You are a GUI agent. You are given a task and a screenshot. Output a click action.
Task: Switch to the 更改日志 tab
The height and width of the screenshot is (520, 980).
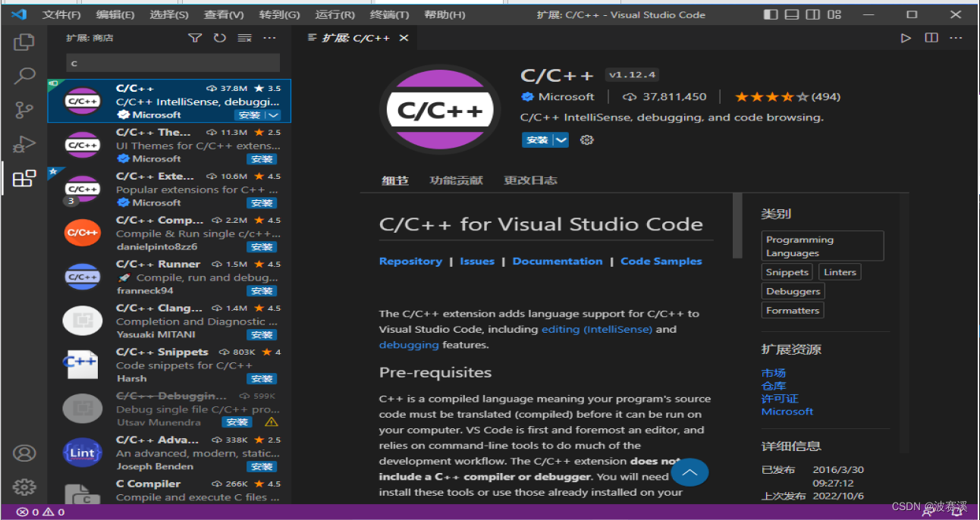pos(530,180)
